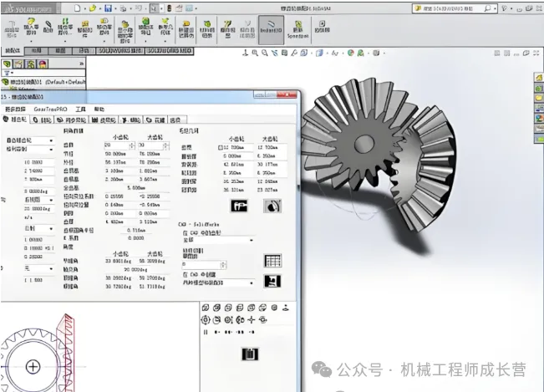This screenshot has height=392, width=544.
Task: Open the Layout command tab
Action: (x=36, y=51)
